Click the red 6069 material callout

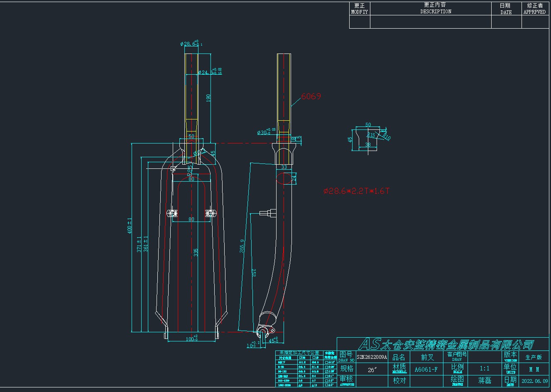(x=311, y=96)
